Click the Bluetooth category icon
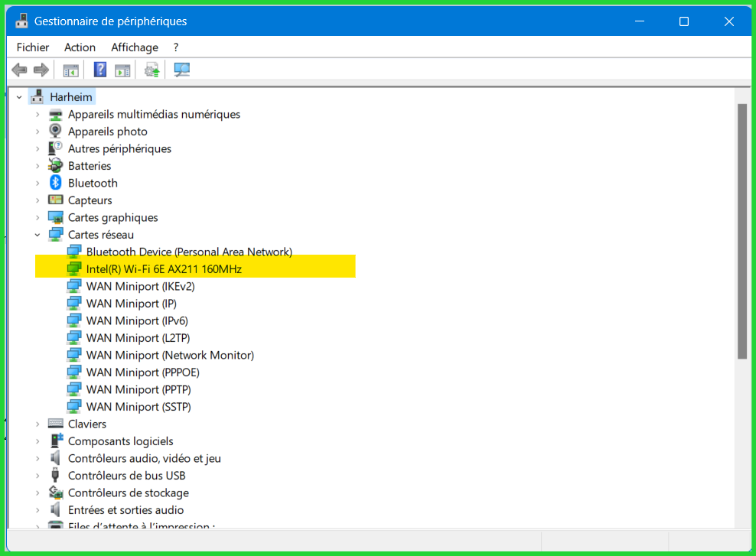The image size is (756, 556). (55, 183)
